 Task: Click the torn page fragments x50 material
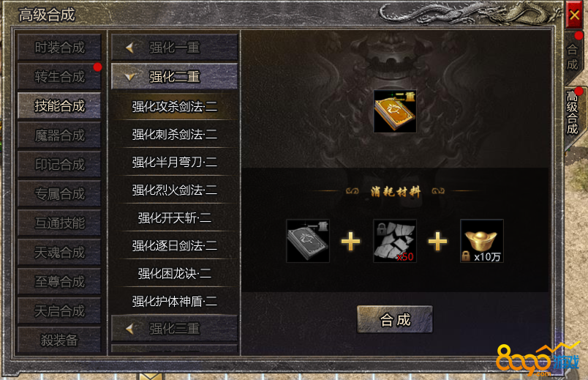coord(395,241)
